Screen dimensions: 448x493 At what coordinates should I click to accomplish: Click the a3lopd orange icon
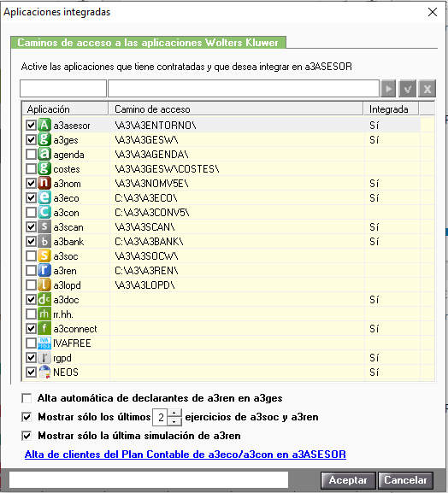coord(44,285)
